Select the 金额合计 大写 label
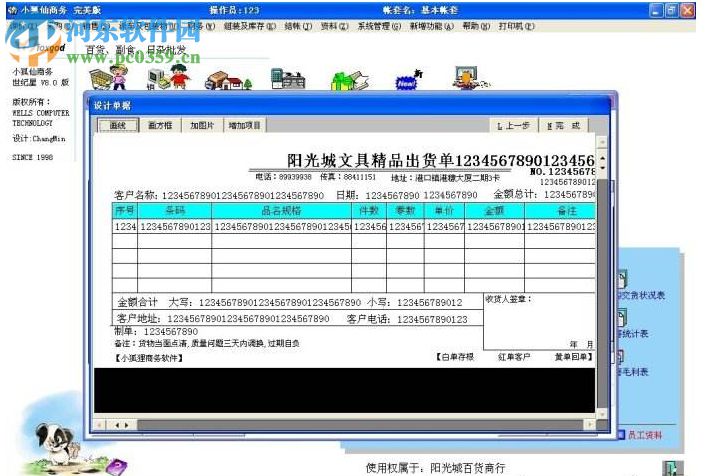The image size is (719, 476). [x=155, y=302]
